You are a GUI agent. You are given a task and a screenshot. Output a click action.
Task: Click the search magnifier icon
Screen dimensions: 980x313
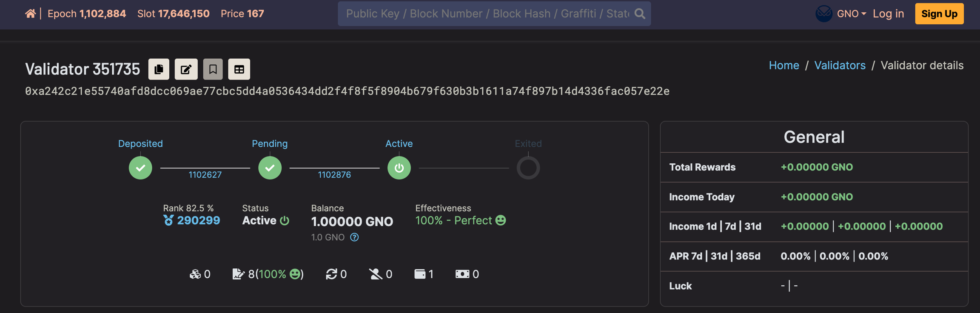click(640, 14)
